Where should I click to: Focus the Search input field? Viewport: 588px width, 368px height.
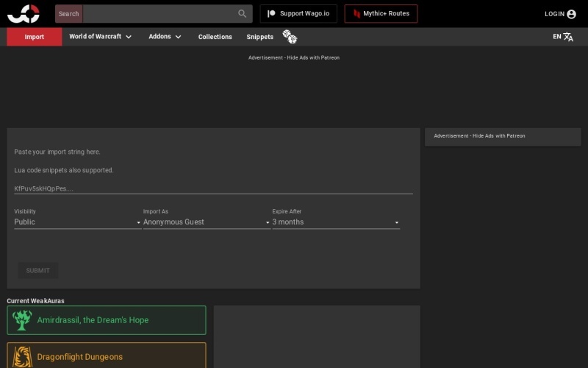click(x=159, y=14)
